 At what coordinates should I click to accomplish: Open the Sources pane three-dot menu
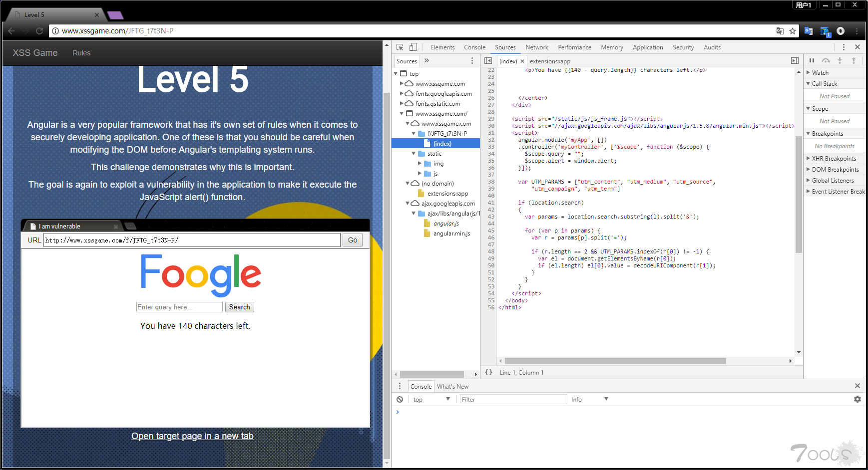(x=472, y=61)
